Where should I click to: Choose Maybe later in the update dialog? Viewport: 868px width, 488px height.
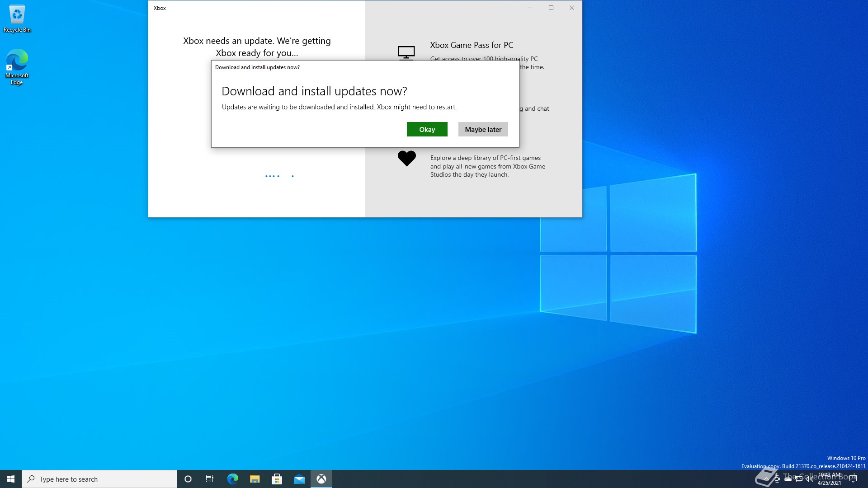coord(483,129)
